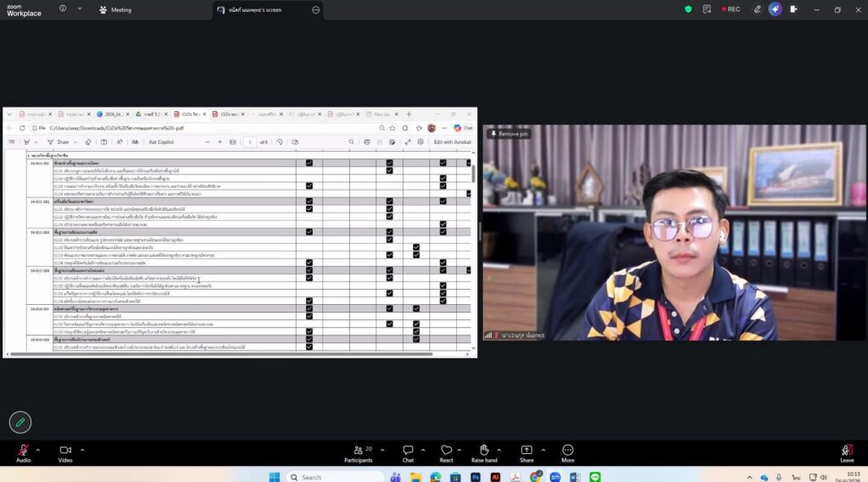Click the REC recording indicator
Viewport: 868px width, 482px height.
731,9
